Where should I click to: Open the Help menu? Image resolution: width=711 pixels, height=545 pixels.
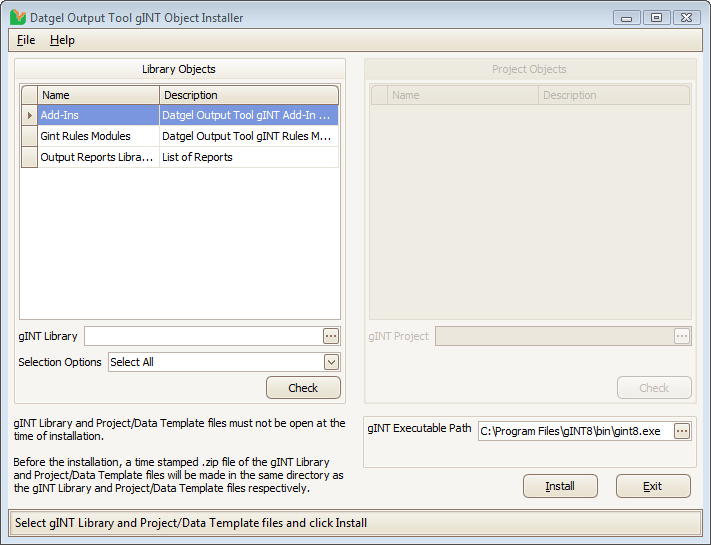62,40
